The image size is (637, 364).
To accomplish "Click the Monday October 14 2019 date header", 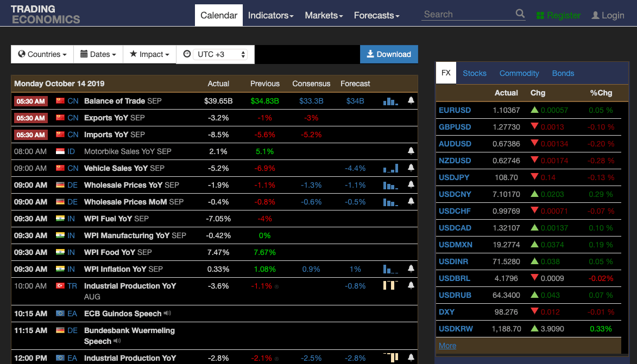I will pyautogui.click(x=59, y=84).
